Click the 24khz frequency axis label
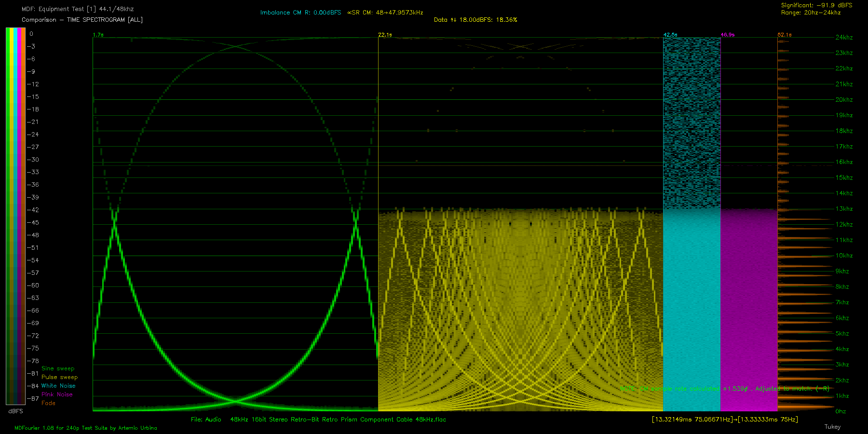 click(x=844, y=37)
